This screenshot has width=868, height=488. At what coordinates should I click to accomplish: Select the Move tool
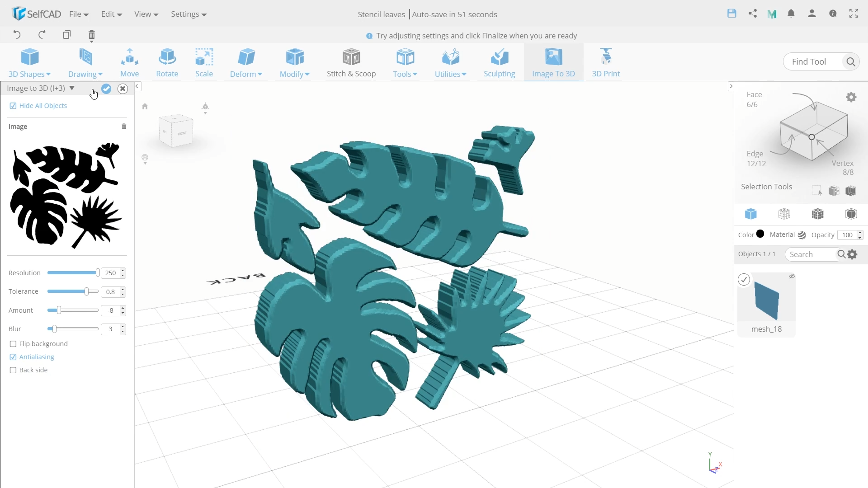130,62
